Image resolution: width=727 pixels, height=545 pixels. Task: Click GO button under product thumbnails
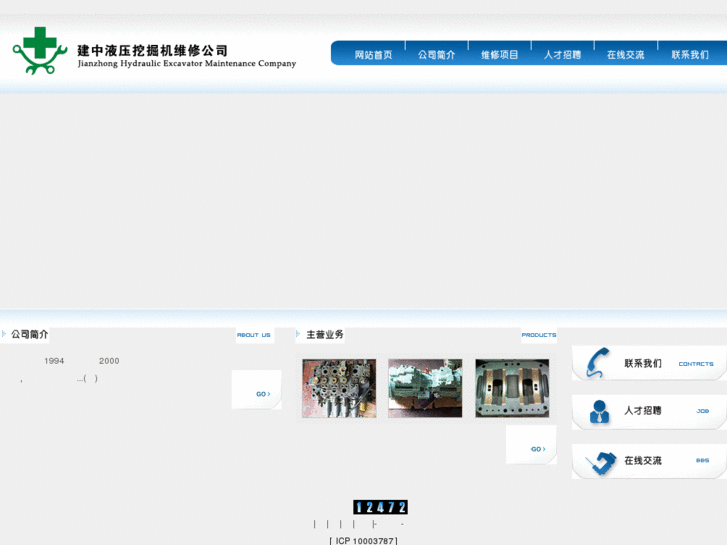538,449
